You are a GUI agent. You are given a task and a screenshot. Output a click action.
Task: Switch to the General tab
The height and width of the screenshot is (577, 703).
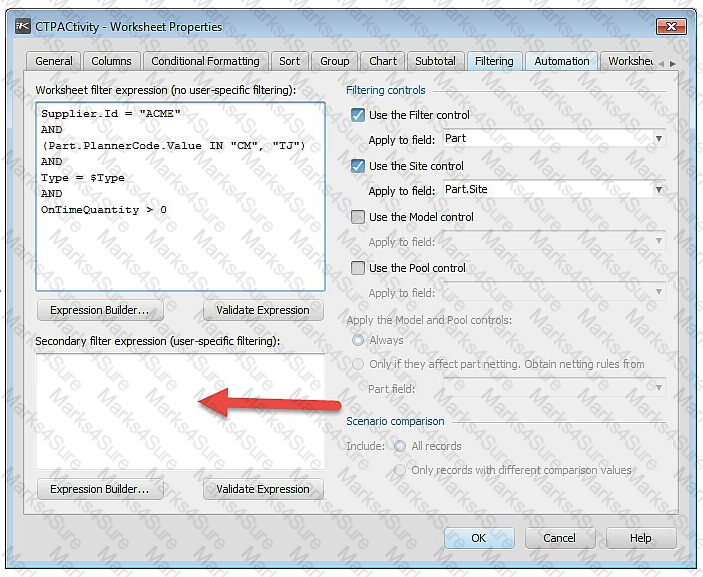point(54,61)
